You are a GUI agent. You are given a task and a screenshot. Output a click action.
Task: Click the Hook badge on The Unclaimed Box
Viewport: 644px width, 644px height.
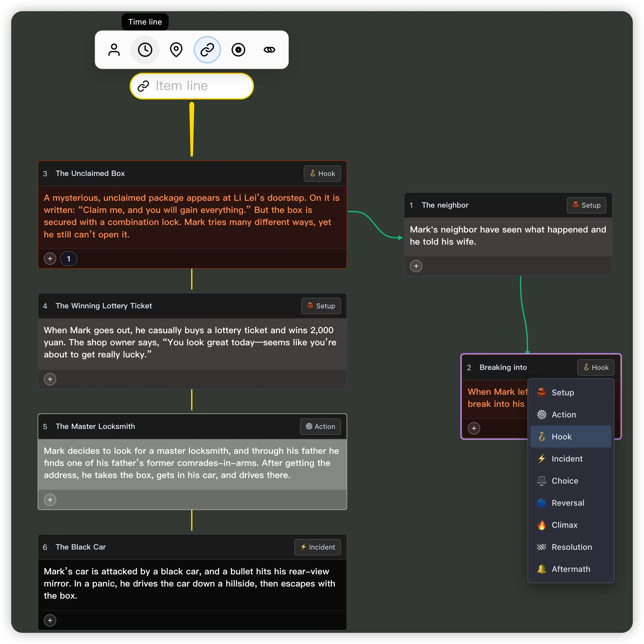pyautogui.click(x=322, y=173)
